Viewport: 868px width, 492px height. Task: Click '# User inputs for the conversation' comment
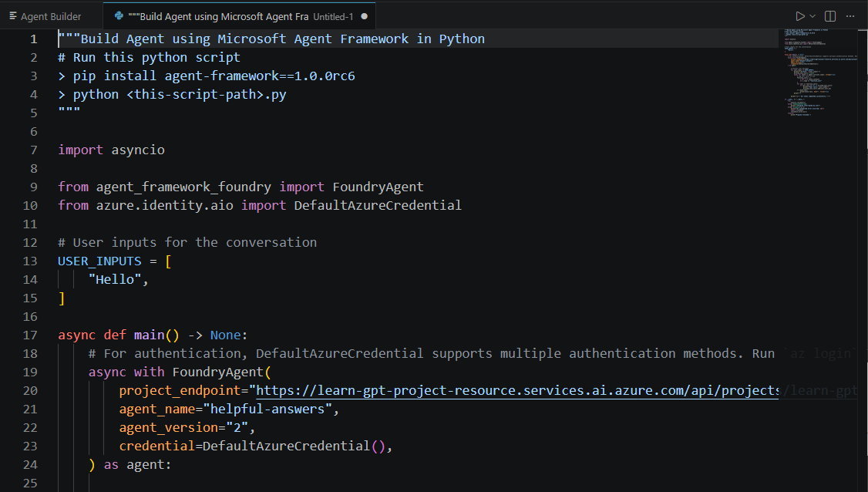[187, 243]
